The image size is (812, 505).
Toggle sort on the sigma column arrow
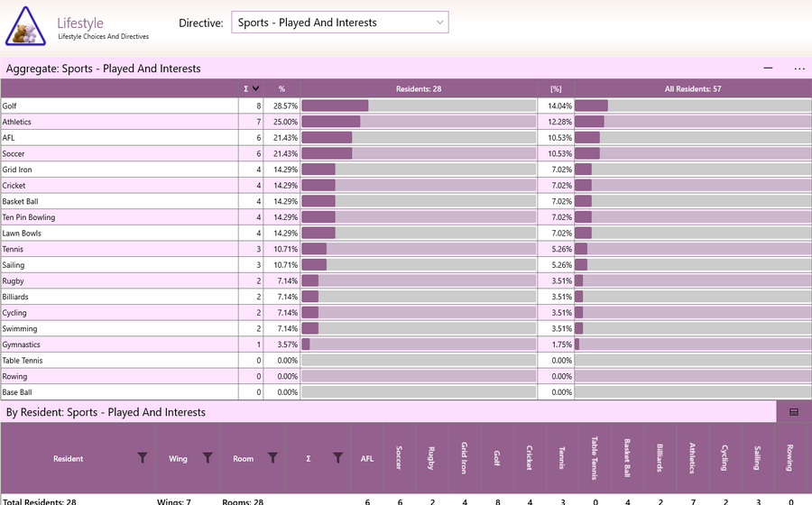pos(255,88)
